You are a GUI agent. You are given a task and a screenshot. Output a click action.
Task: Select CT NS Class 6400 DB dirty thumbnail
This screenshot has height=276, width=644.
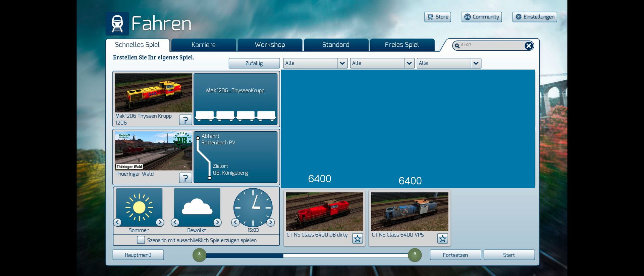tap(325, 212)
